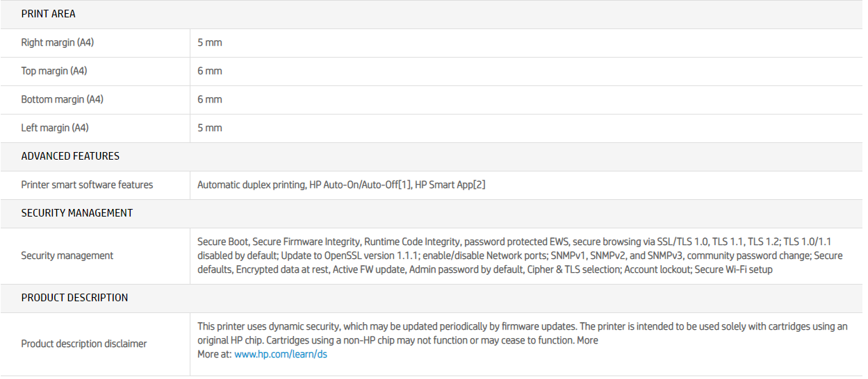
Task: Click the HP Smart App[2] footnote marker
Action: click(479, 185)
